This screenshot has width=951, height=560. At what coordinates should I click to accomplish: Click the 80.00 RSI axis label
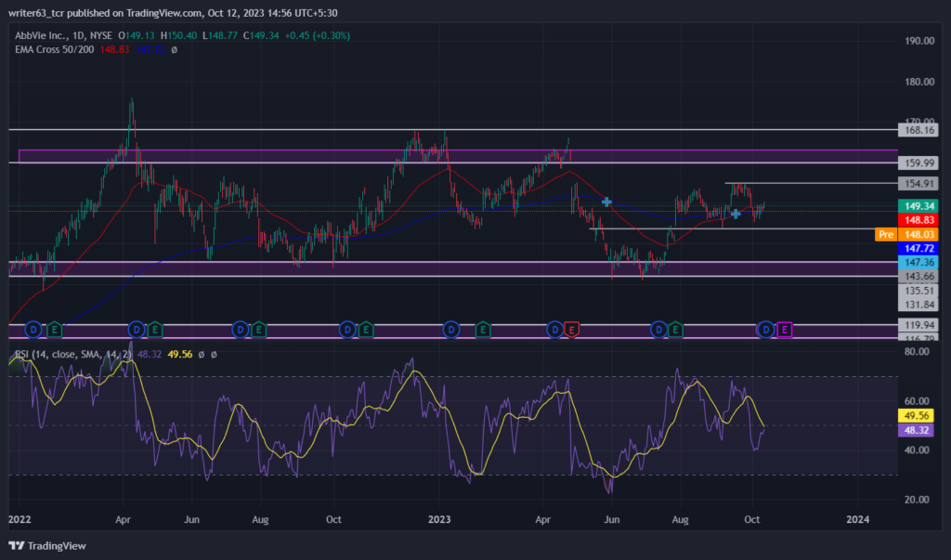(917, 352)
